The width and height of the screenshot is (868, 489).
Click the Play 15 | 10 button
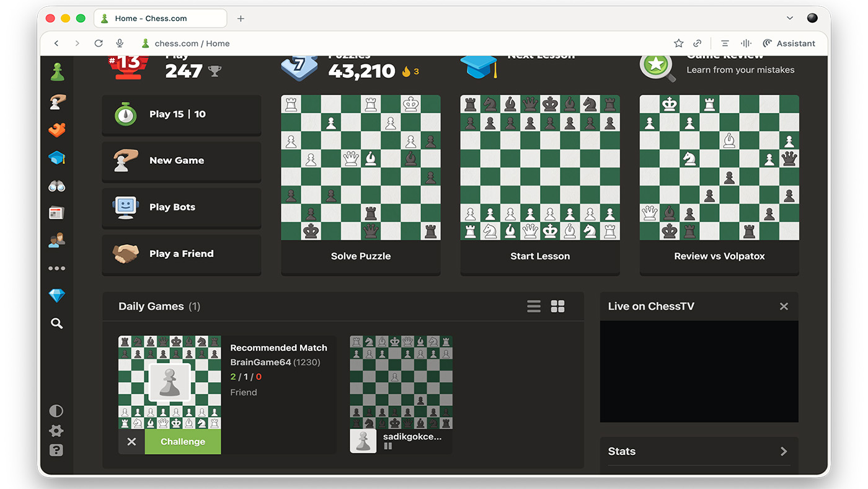click(181, 115)
